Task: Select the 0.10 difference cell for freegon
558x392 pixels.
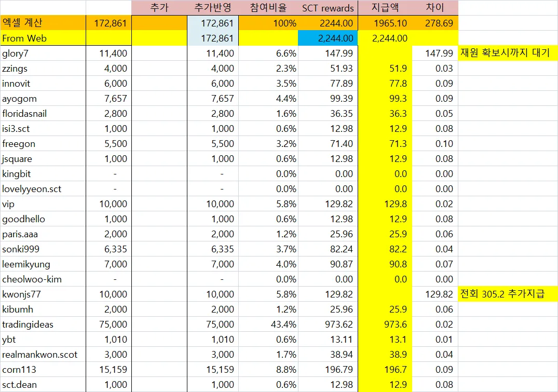Action: click(x=435, y=143)
